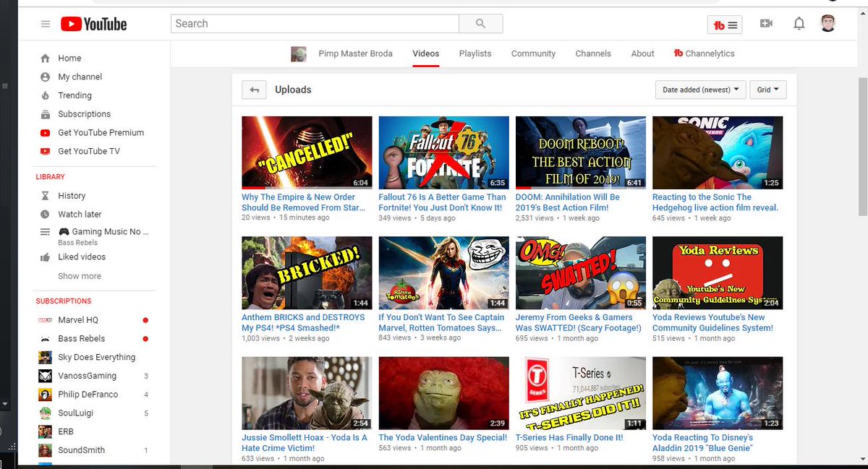Switch to the Playlists tab

tap(475, 53)
